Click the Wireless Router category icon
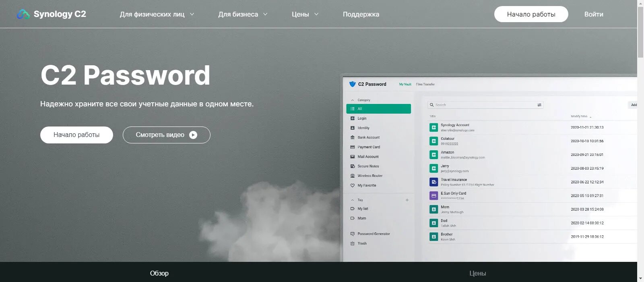Screen dimensions: 644x282 353,176
